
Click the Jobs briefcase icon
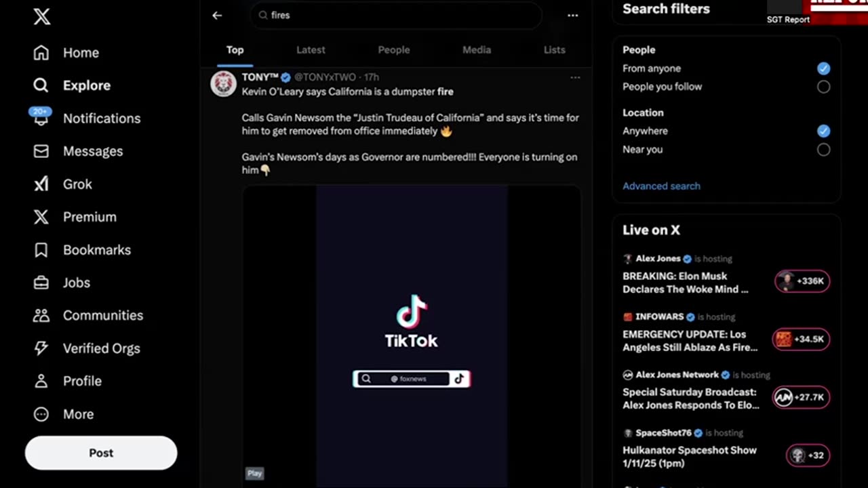click(41, 283)
